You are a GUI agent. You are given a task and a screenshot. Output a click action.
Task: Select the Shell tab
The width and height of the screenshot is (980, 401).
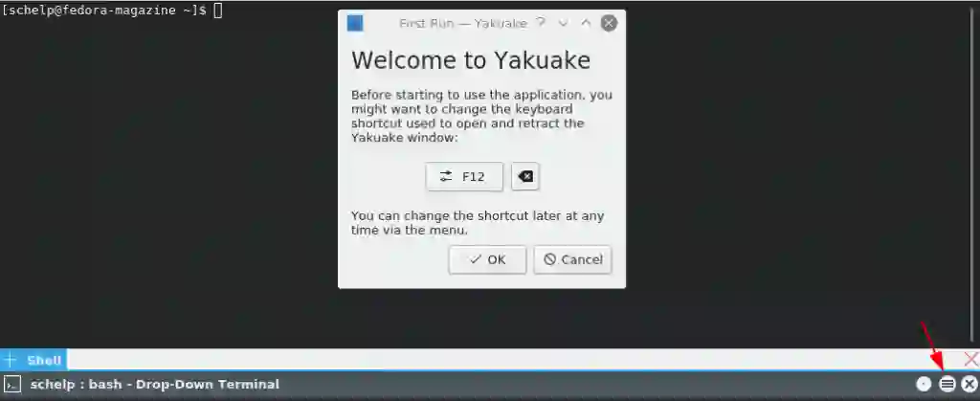(x=43, y=360)
